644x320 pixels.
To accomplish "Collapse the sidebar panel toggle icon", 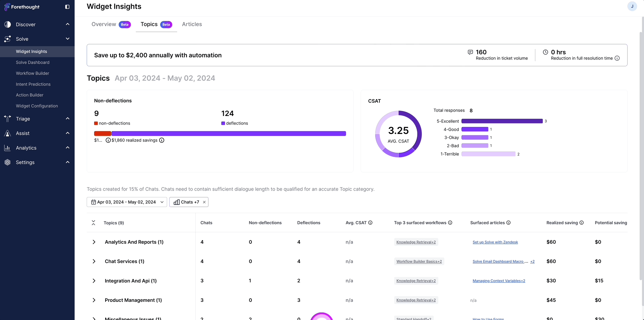I will (x=67, y=7).
